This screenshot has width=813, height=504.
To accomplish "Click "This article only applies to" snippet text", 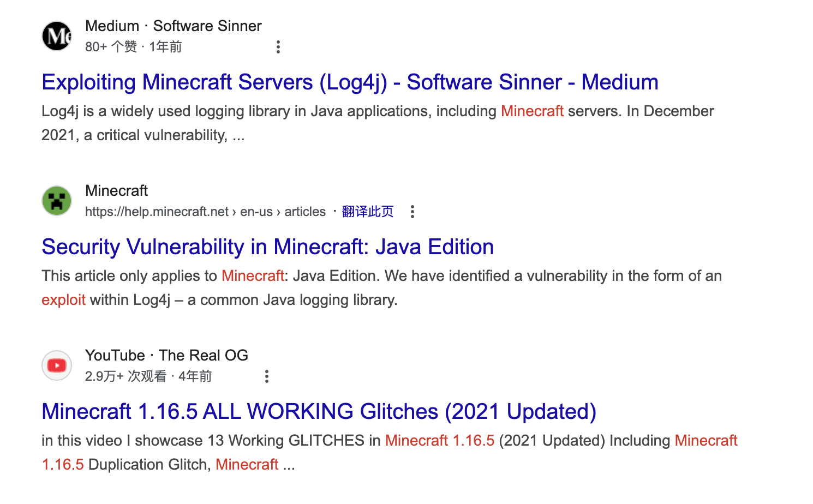I will 129,276.
